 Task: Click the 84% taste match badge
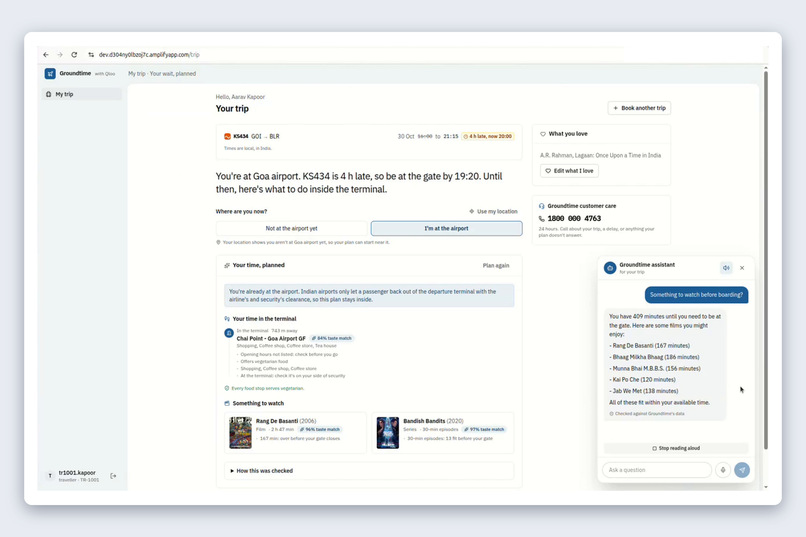(x=332, y=338)
